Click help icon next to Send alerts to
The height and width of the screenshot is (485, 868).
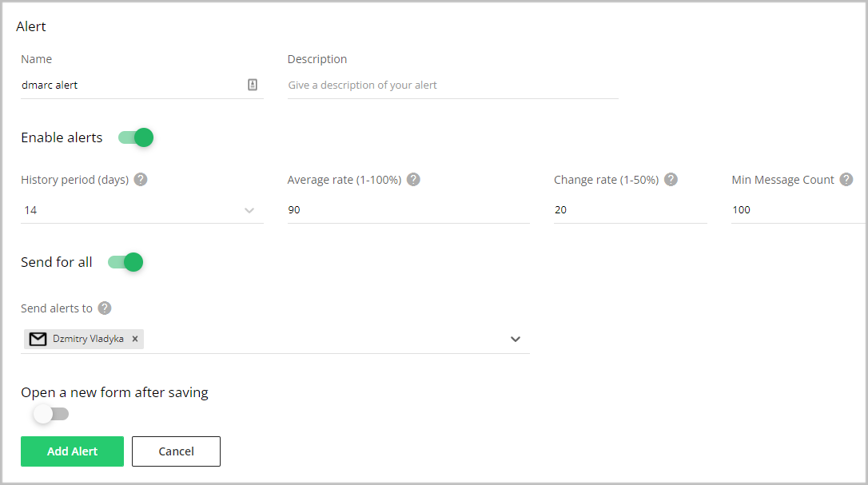105,308
